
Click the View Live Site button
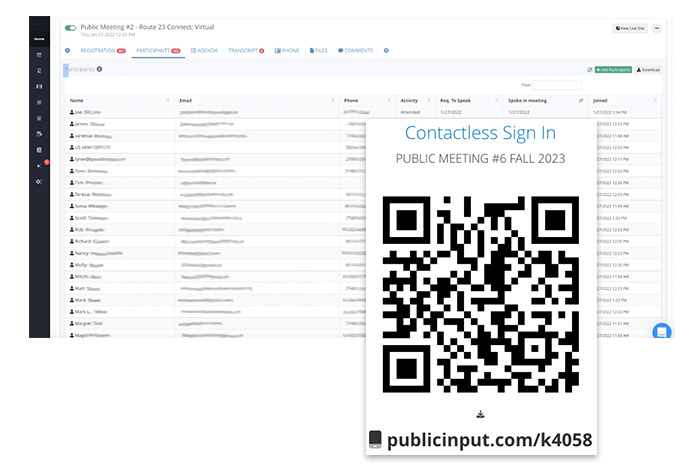coord(630,29)
